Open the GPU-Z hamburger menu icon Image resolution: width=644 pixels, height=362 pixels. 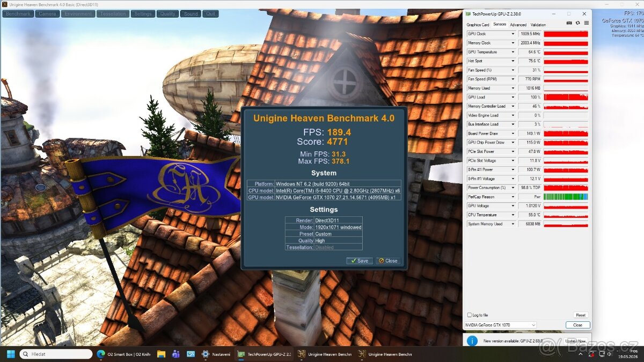[587, 23]
